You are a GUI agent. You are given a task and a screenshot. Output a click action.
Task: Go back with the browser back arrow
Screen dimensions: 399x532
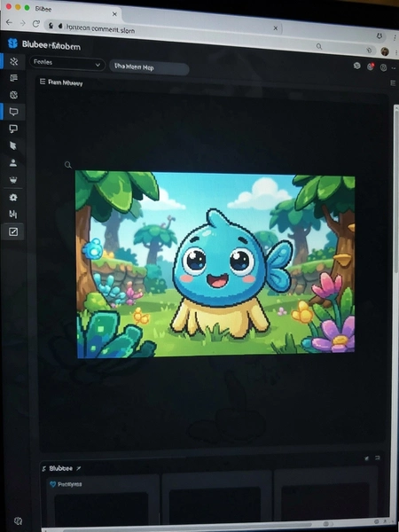click(9, 22)
